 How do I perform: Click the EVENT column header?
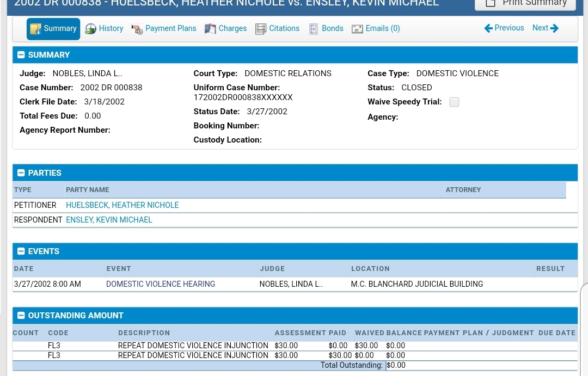pos(119,268)
